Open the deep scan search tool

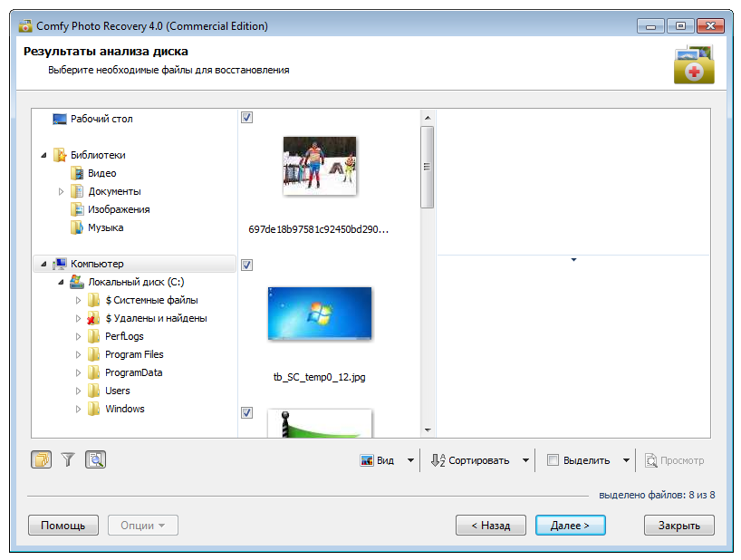tap(94, 459)
